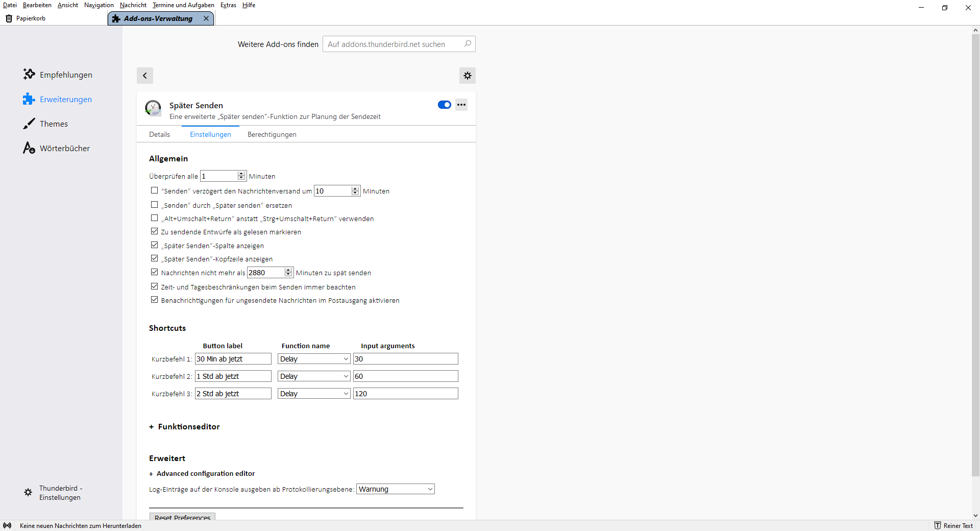This screenshot has width=980, height=531.
Task: Click the Empfehlungen star icon
Action: [x=29, y=75]
